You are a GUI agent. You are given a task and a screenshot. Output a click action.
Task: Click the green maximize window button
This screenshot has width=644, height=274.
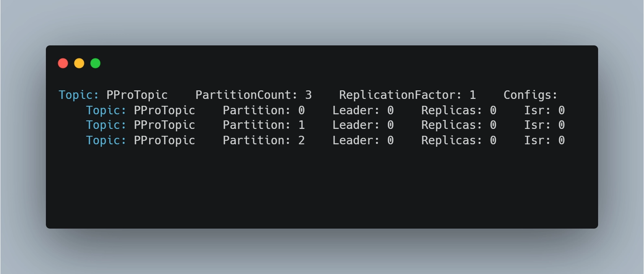tap(95, 63)
